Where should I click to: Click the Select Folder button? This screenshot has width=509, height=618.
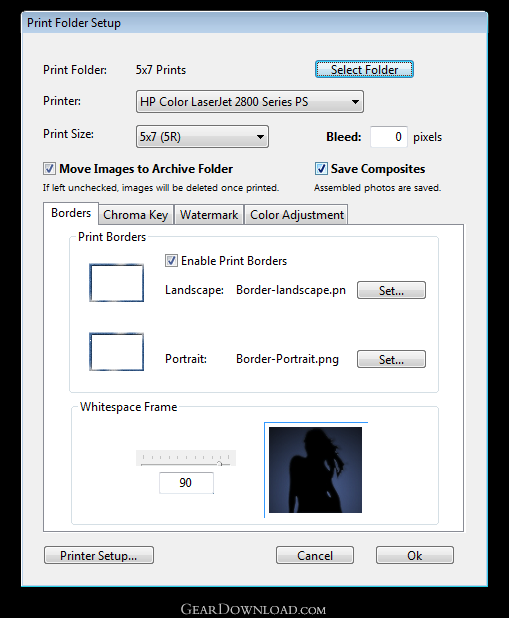[x=364, y=69]
